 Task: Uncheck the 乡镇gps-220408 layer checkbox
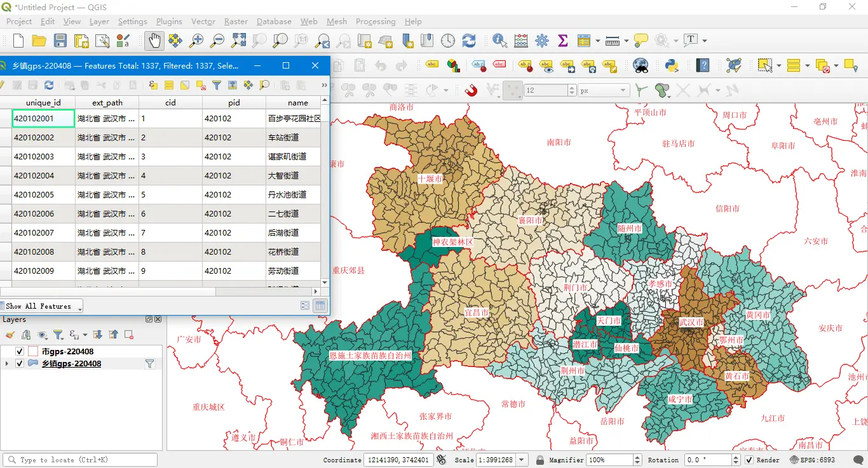[x=20, y=364]
